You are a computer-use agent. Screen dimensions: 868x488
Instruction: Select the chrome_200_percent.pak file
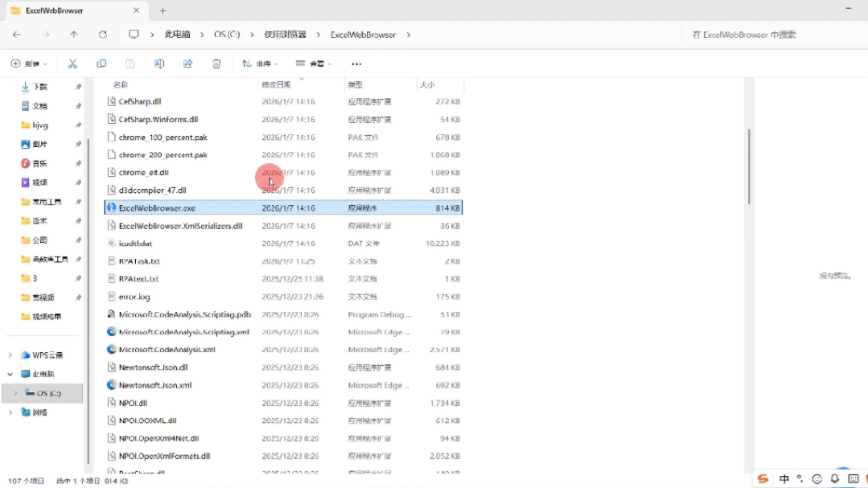(162, 154)
